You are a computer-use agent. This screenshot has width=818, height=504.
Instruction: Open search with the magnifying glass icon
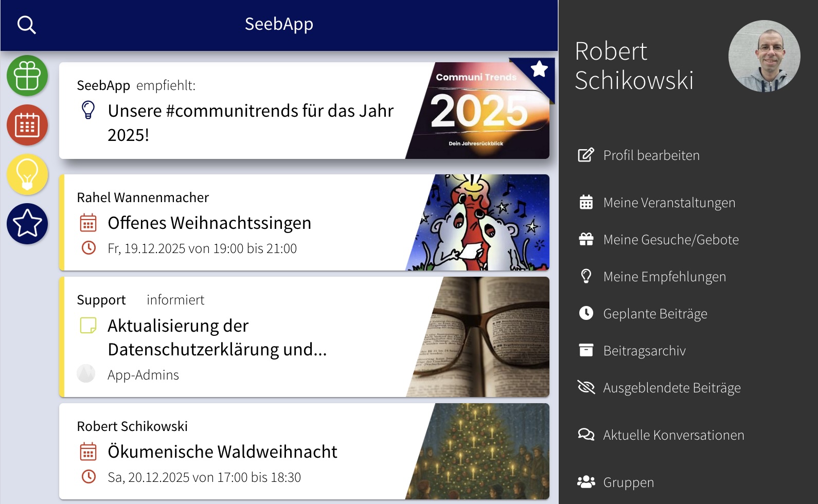pos(26,24)
